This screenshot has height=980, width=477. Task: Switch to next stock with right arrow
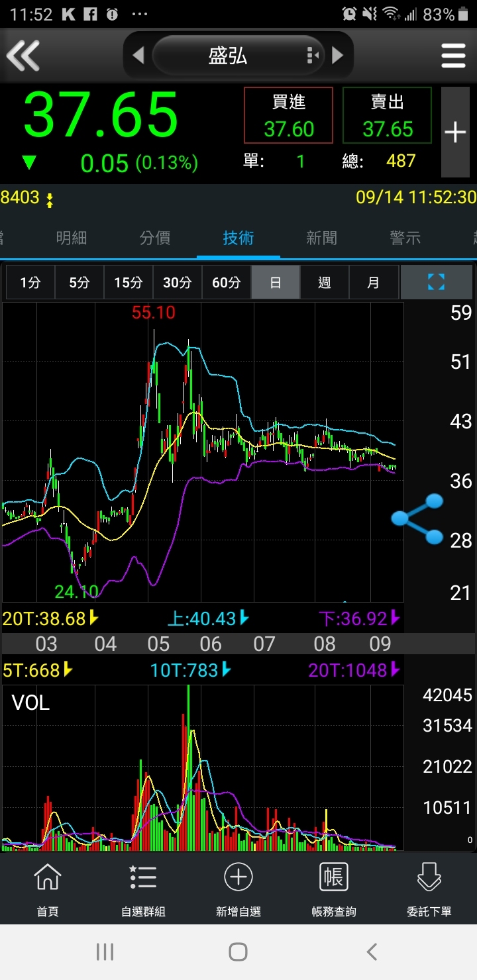tap(338, 56)
